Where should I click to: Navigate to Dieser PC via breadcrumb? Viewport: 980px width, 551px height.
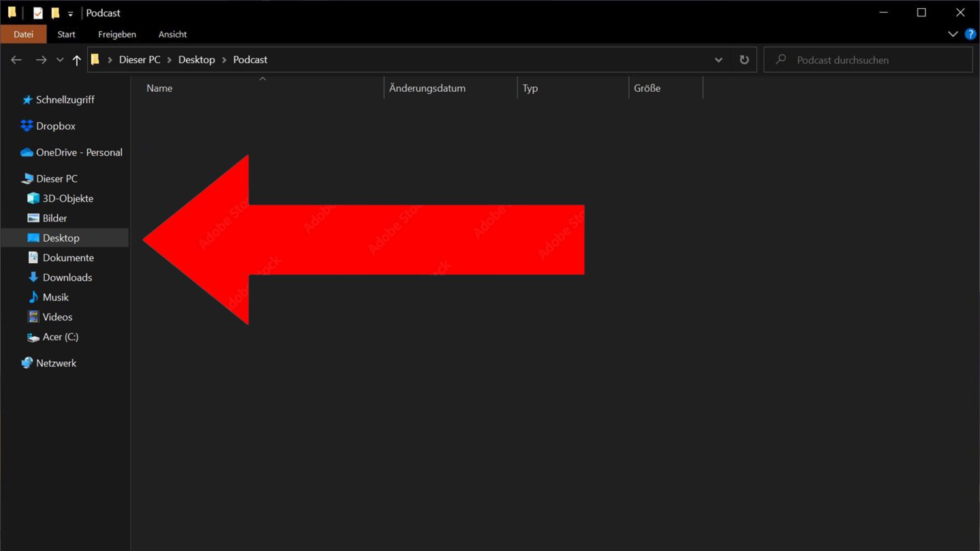(139, 59)
